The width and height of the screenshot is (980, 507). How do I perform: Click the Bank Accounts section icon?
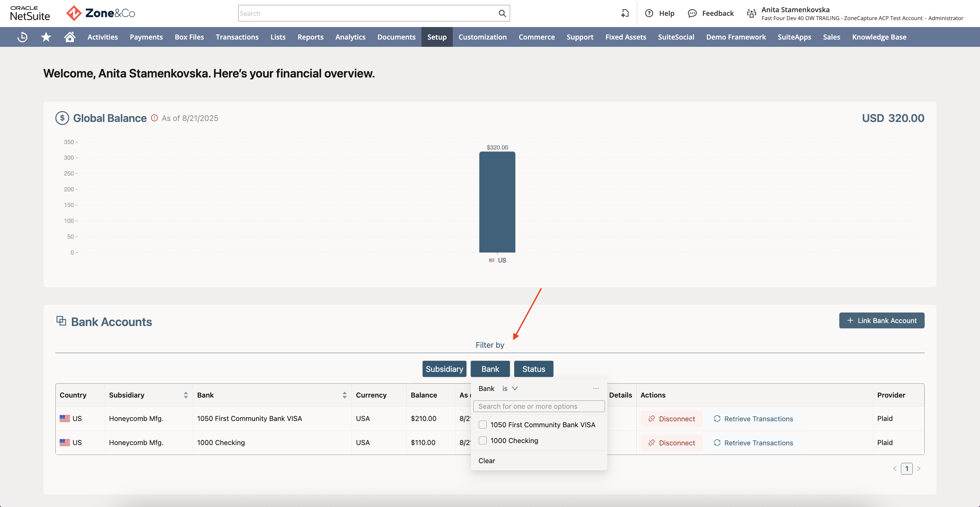pos(61,321)
